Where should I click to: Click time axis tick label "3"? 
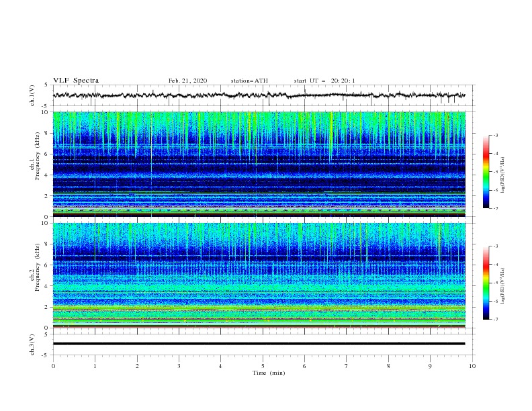point(179,366)
